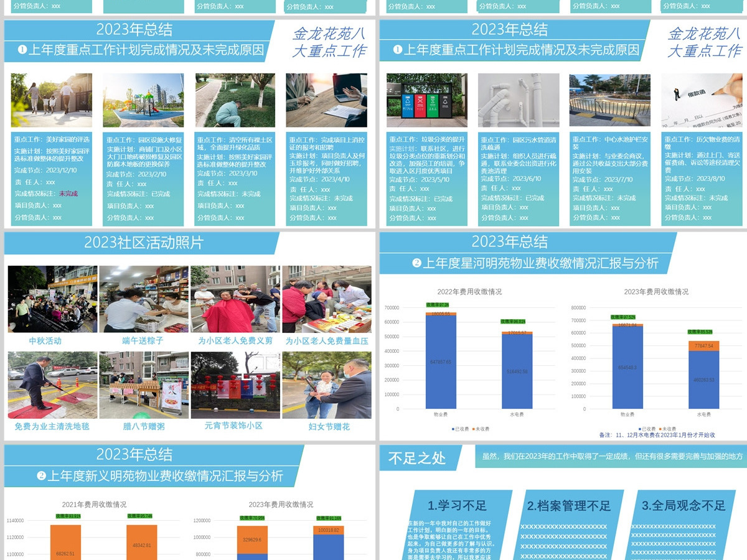The width and height of the screenshot is (747, 560).
Task: Click the 腊八节赠粥 caption
Action: coord(144,427)
